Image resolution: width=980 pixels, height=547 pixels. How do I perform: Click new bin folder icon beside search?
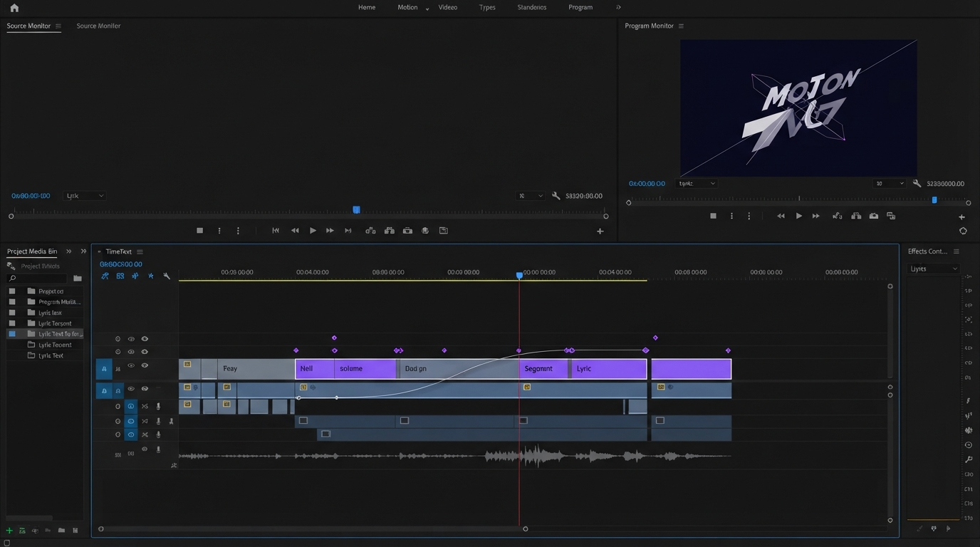(78, 278)
